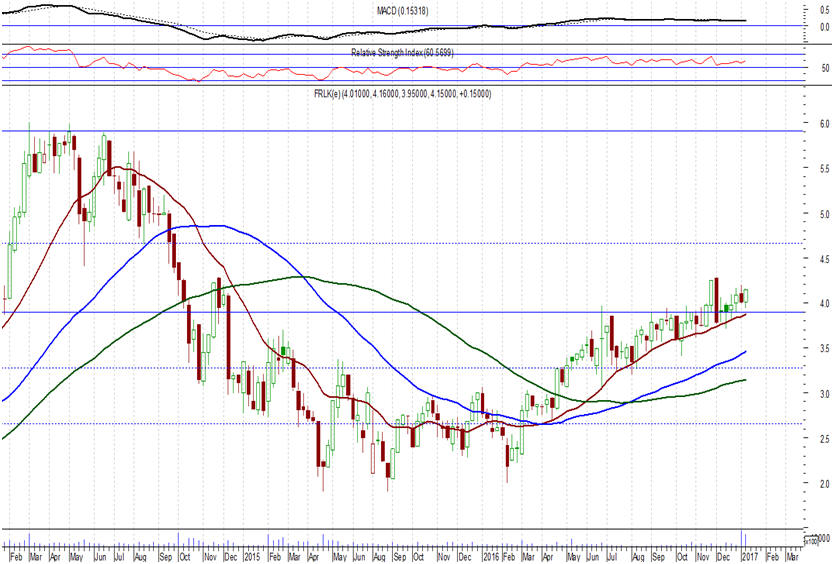The height and width of the screenshot is (564, 834).
Task: Click the 3.5 price axis label
Action: tap(824, 349)
